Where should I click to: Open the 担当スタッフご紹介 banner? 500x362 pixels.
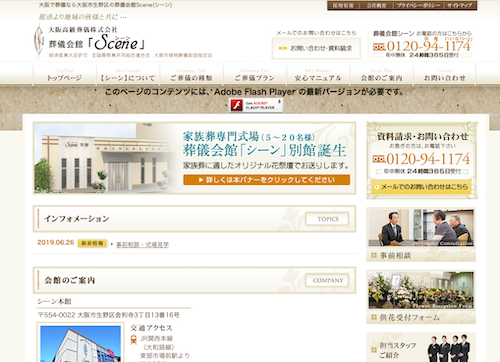pos(421,347)
